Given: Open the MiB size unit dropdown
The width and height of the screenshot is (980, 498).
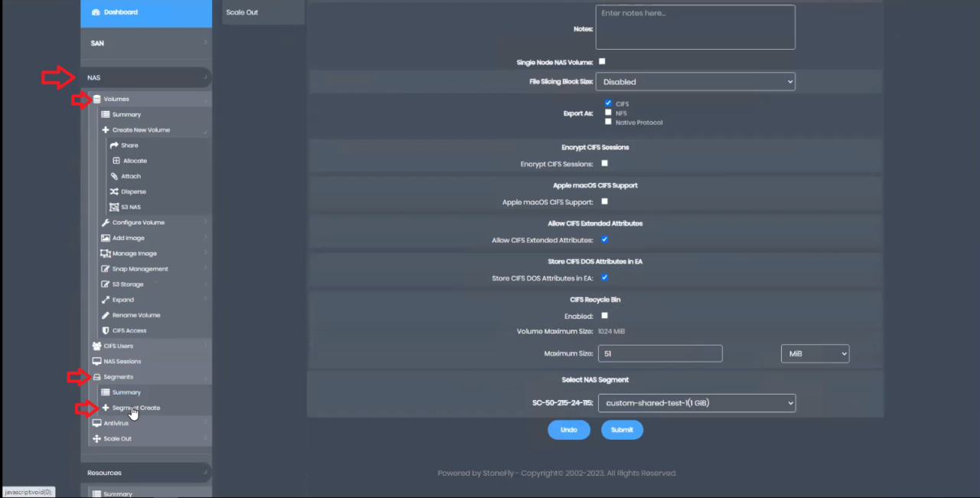Looking at the screenshot, I should (815, 353).
